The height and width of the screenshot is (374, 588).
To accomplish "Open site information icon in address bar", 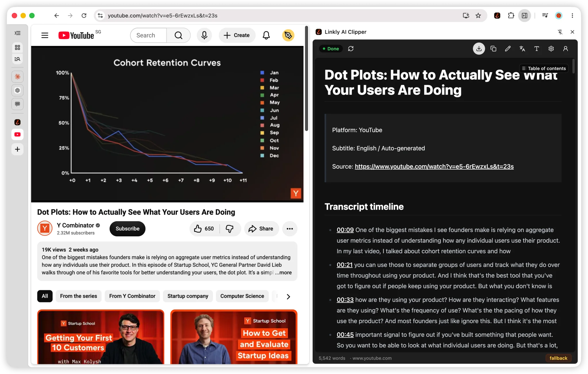I will [x=100, y=15].
